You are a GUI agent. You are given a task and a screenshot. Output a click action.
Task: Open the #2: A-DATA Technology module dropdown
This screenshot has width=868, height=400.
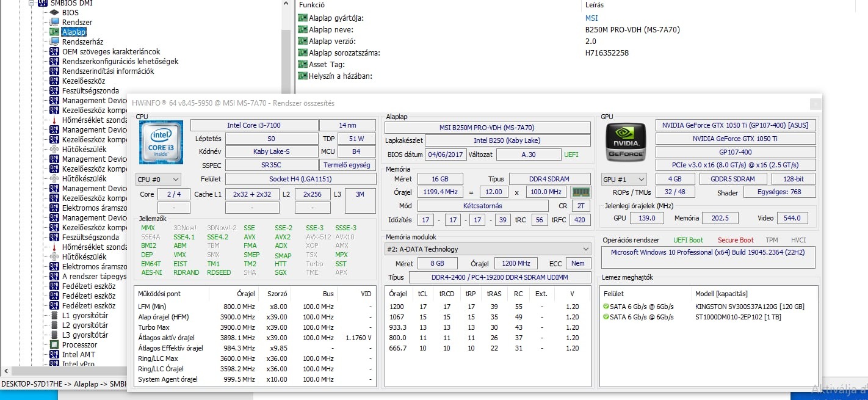488,249
